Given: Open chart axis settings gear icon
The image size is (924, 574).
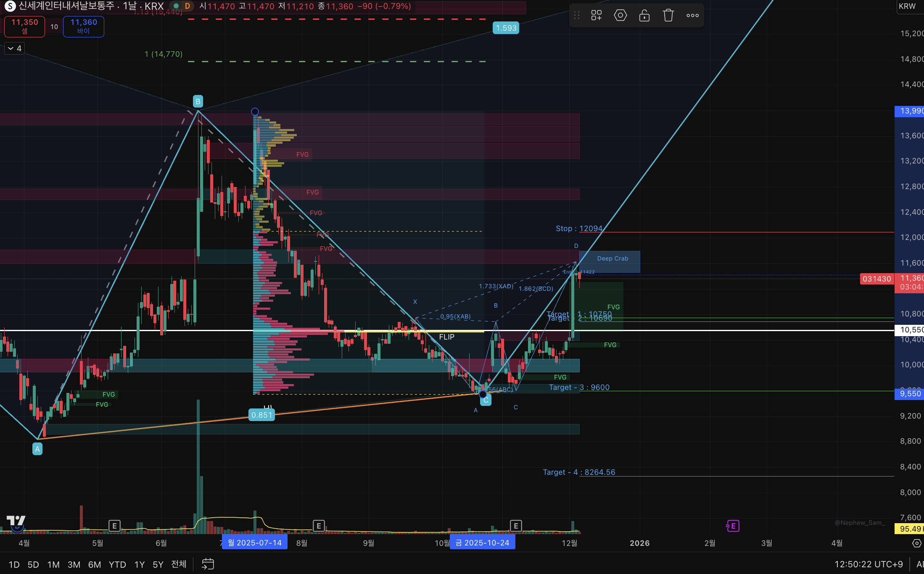Looking at the screenshot, I should pyautogui.click(x=916, y=543).
